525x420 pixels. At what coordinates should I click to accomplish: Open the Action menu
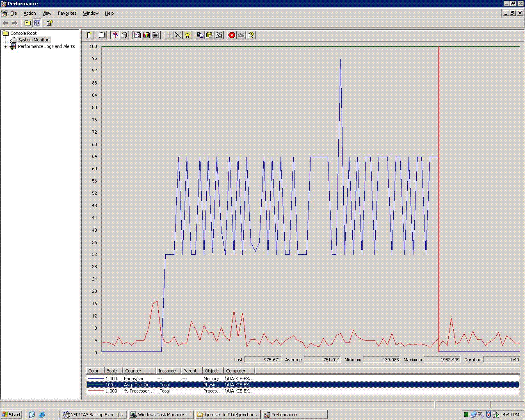(x=30, y=13)
